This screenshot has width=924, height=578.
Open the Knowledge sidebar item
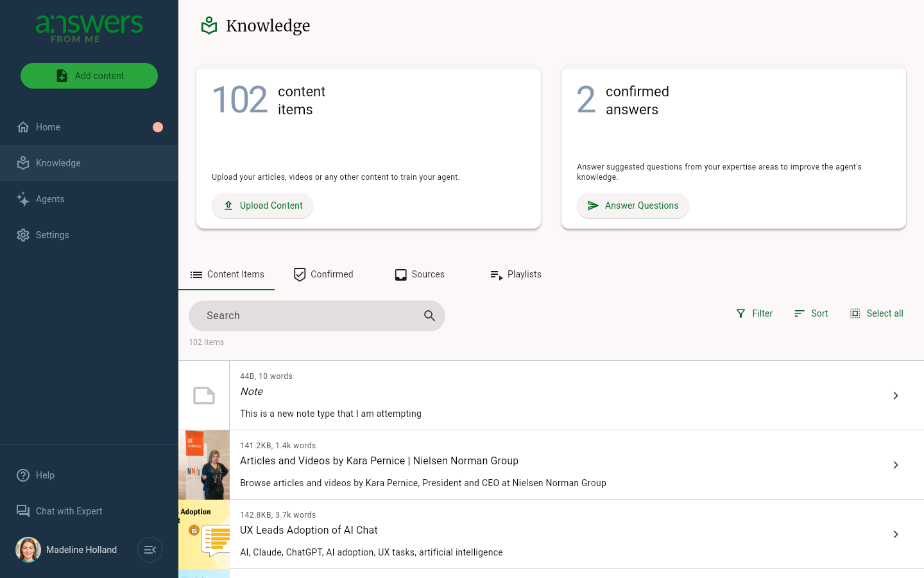pyautogui.click(x=89, y=163)
